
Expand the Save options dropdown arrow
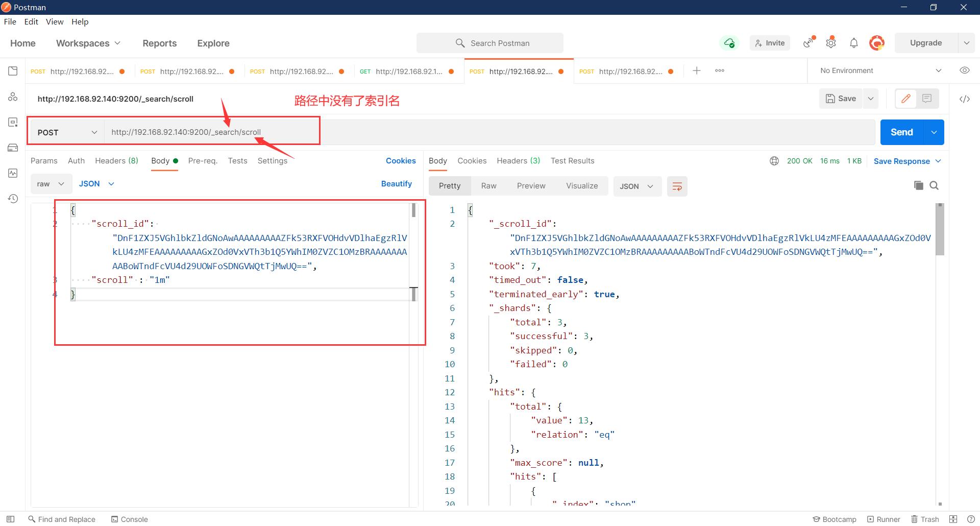click(x=871, y=99)
